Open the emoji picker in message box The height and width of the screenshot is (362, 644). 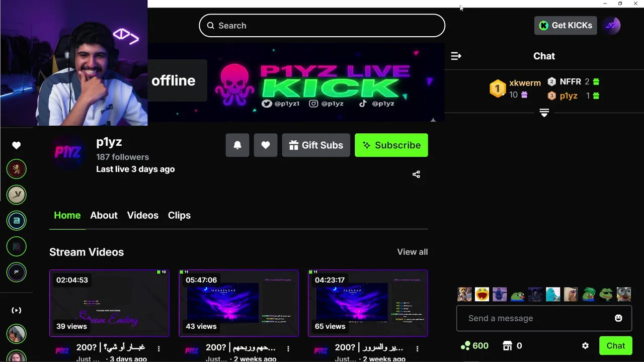tap(618, 318)
